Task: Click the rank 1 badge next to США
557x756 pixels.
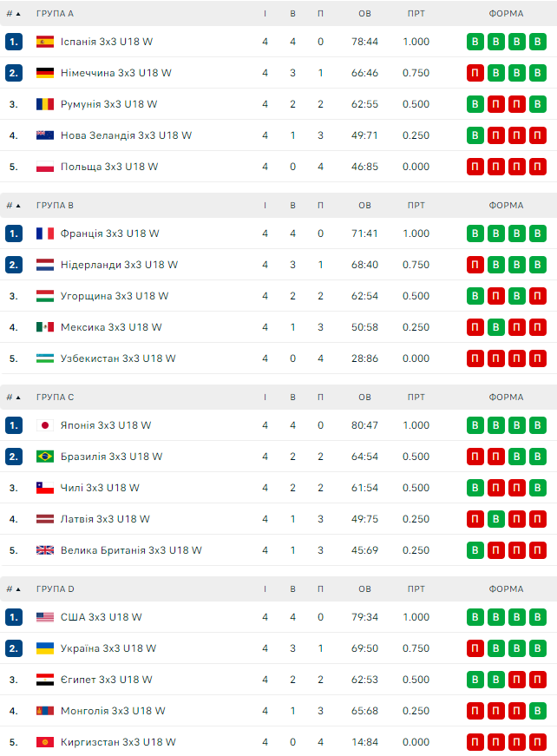Action: click(x=13, y=617)
